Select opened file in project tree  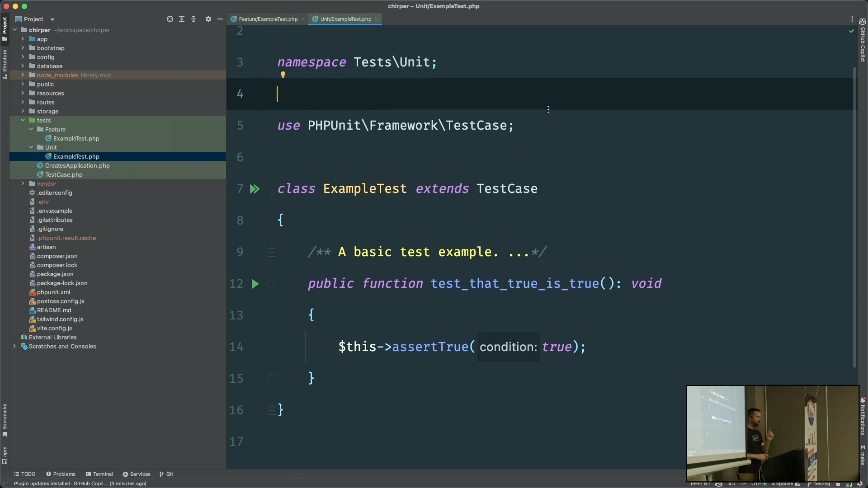pos(170,19)
